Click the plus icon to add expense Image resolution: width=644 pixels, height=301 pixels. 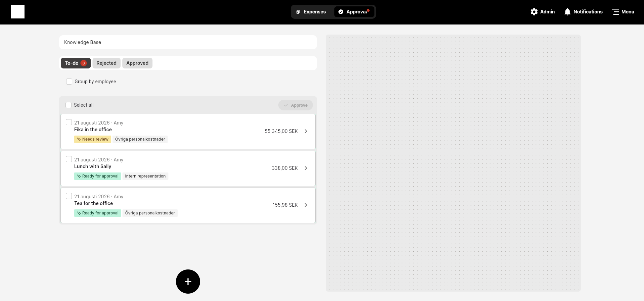188,282
